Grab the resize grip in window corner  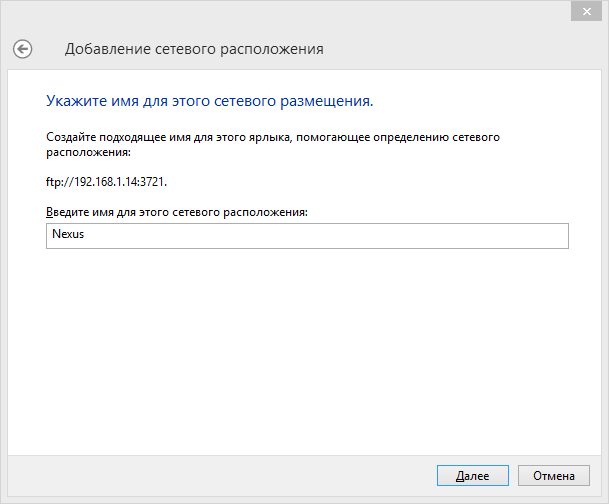click(x=602, y=497)
